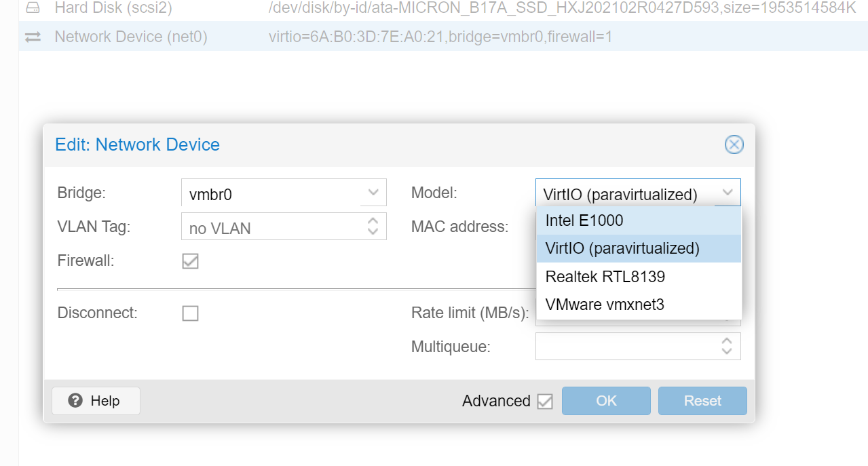Uncheck the Advanced checkbox

tap(544, 402)
